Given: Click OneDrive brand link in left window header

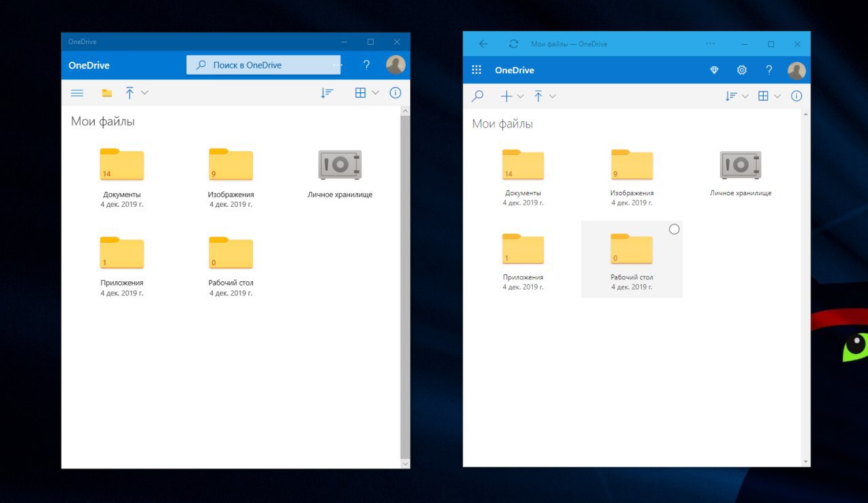Looking at the screenshot, I should tap(89, 66).
